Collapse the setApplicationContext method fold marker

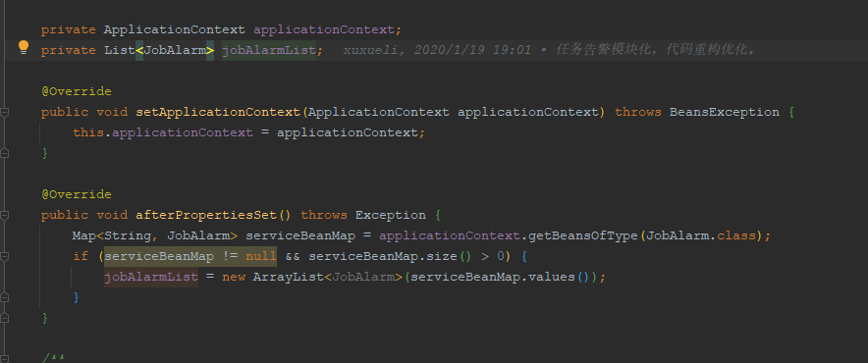[x=5, y=112]
